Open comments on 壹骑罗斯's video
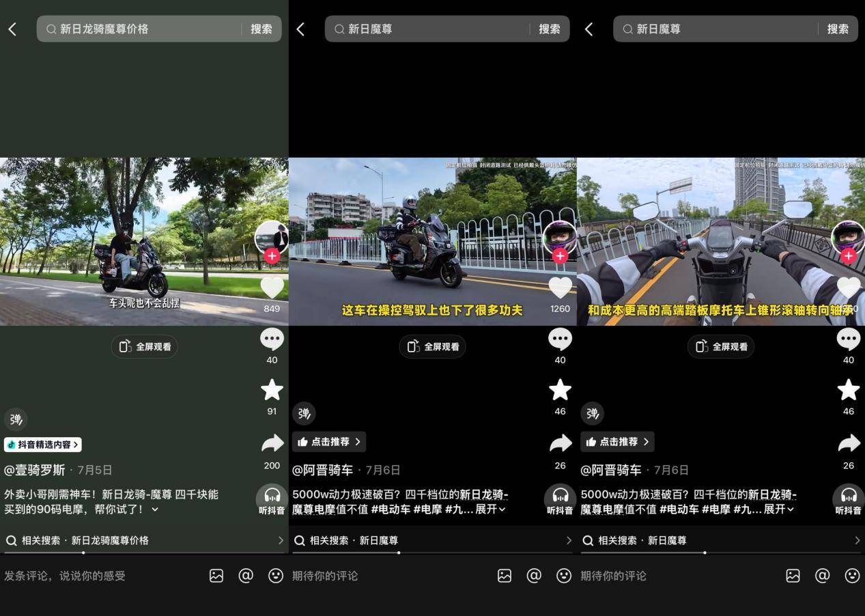This screenshot has width=865, height=616. 272,339
